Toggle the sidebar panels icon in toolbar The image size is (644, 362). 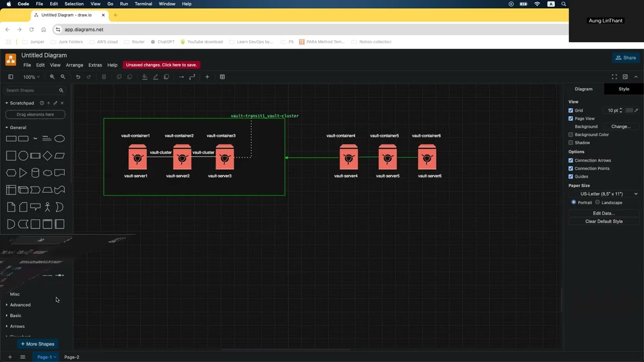point(11,77)
